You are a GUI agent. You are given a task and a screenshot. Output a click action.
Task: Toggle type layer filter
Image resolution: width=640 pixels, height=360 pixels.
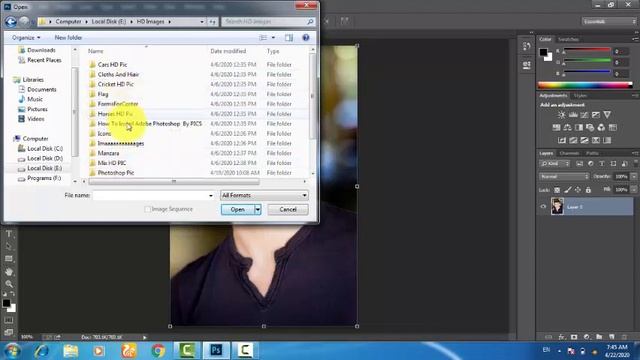click(x=602, y=164)
